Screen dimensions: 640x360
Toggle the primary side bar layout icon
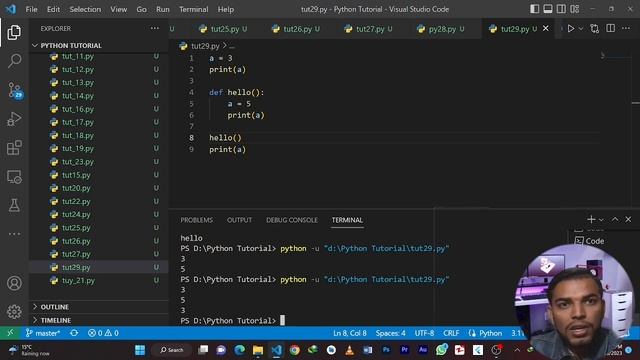tap(534, 9)
